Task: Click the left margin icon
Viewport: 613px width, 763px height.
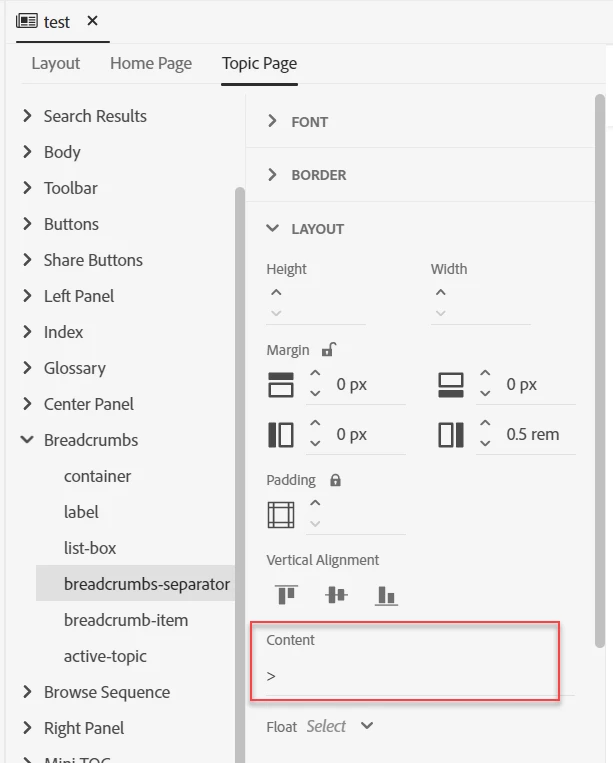Action: coord(281,435)
